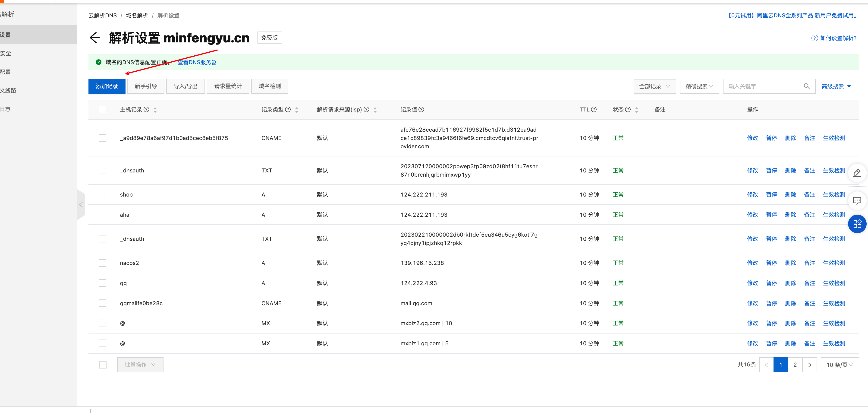
Task: Click the search magnifier in keyword box
Action: coord(807,86)
